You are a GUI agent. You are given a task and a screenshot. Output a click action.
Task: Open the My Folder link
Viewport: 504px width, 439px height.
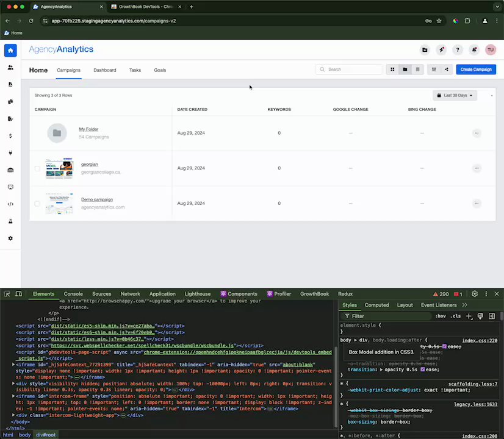tap(88, 129)
